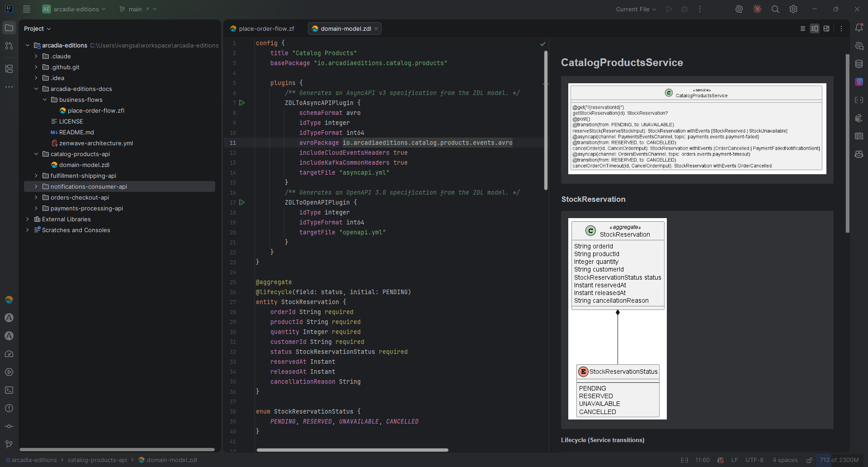The image size is (868, 467).
Task: Open Current File run configuration dropdown
Action: point(636,9)
